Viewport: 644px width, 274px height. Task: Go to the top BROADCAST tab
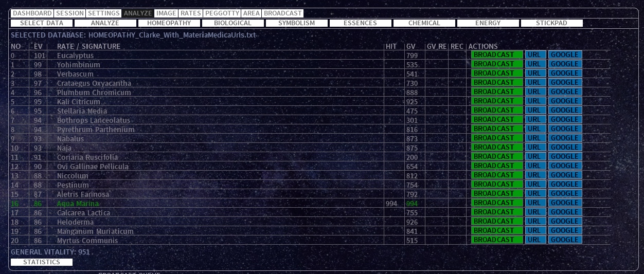point(282,13)
